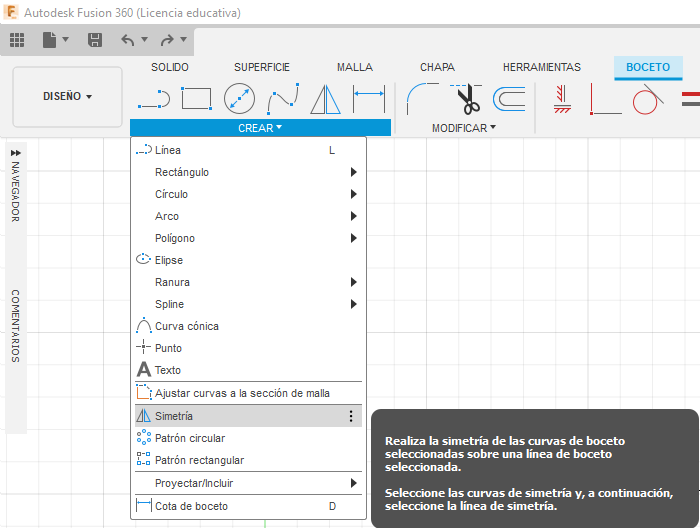Screen dimensions: 700x528
Task: Switch to the HERRAMIENTAS tab
Action: (x=542, y=67)
